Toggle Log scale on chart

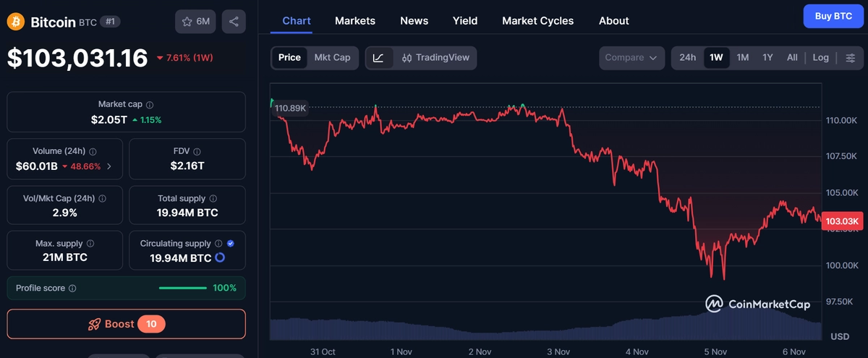click(820, 58)
